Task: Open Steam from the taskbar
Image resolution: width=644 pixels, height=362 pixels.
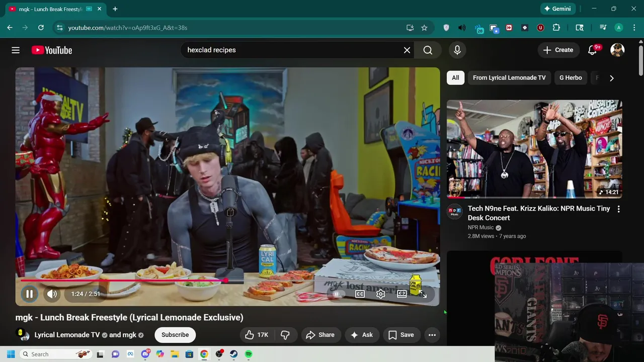Action: (x=234, y=354)
